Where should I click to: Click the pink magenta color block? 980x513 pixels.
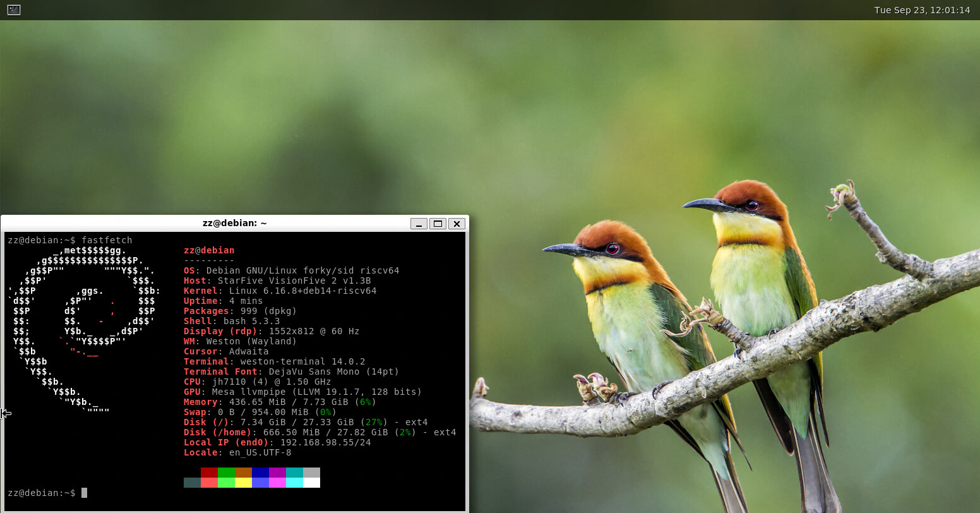click(x=277, y=483)
